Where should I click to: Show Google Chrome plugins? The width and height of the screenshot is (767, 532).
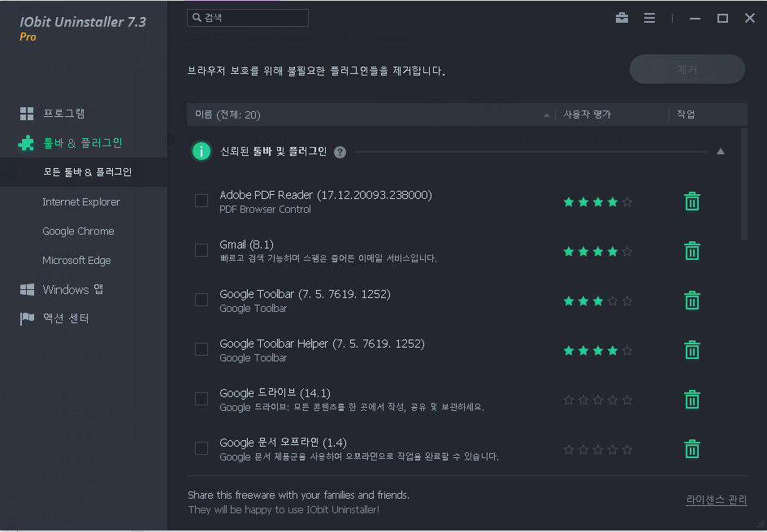pyautogui.click(x=78, y=231)
